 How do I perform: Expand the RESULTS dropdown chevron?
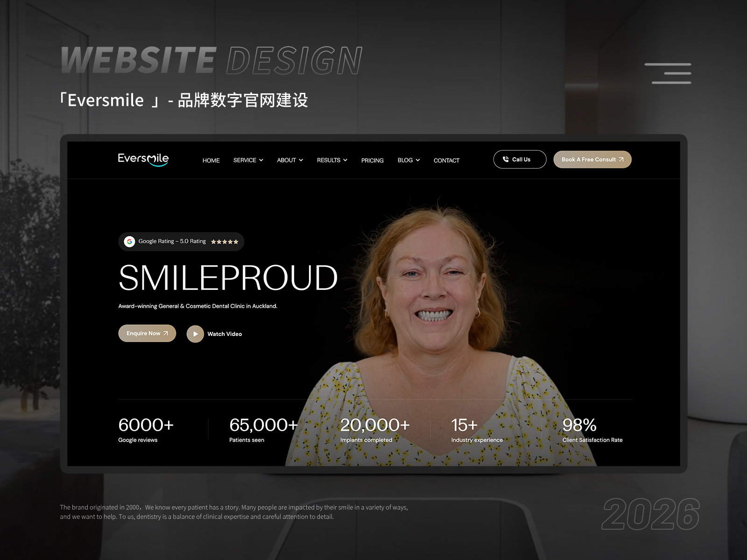point(345,160)
